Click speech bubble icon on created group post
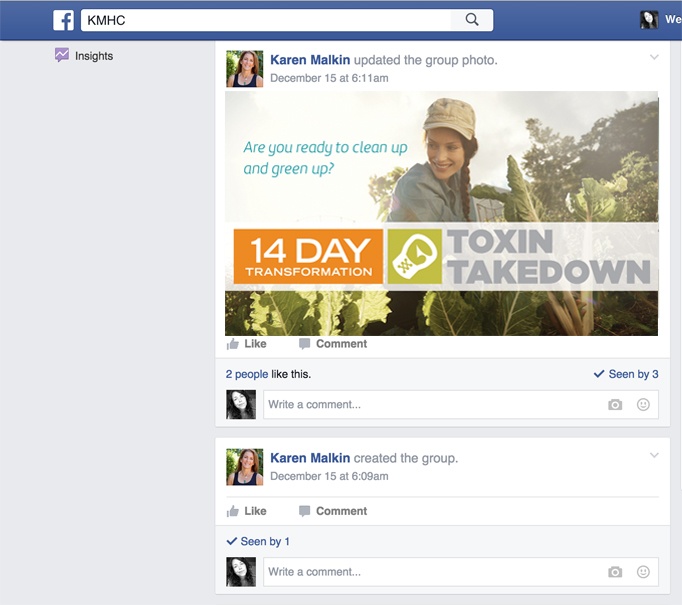 click(x=304, y=511)
